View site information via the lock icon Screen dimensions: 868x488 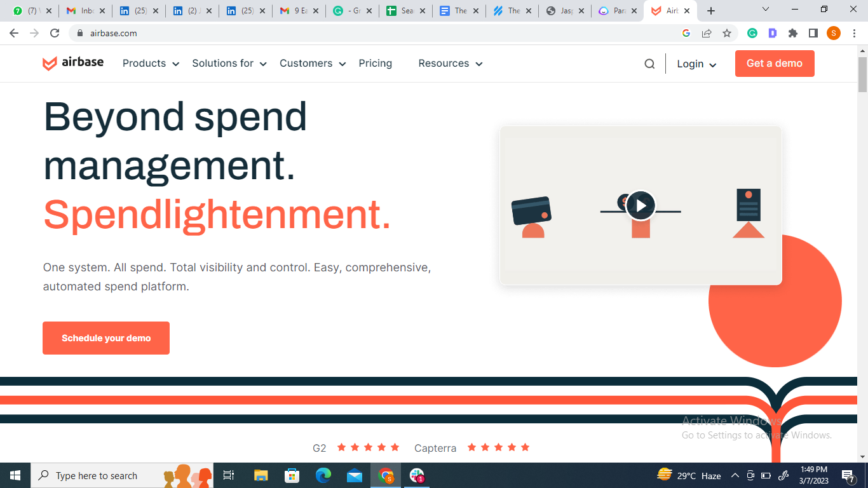point(79,33)
